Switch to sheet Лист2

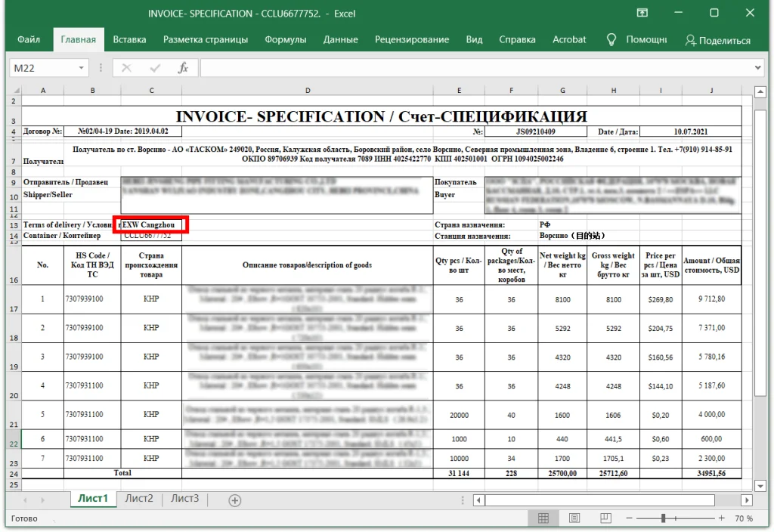click(139, 499)
